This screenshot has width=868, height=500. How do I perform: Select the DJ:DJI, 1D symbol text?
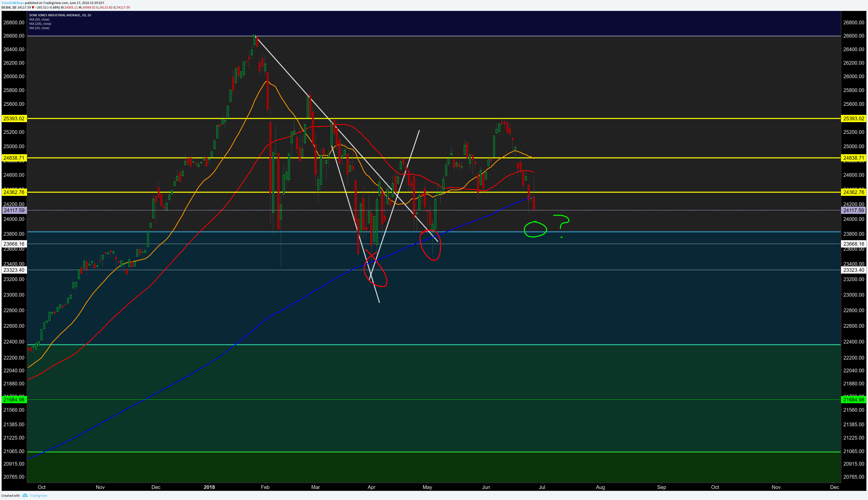(x=9, y=8)
